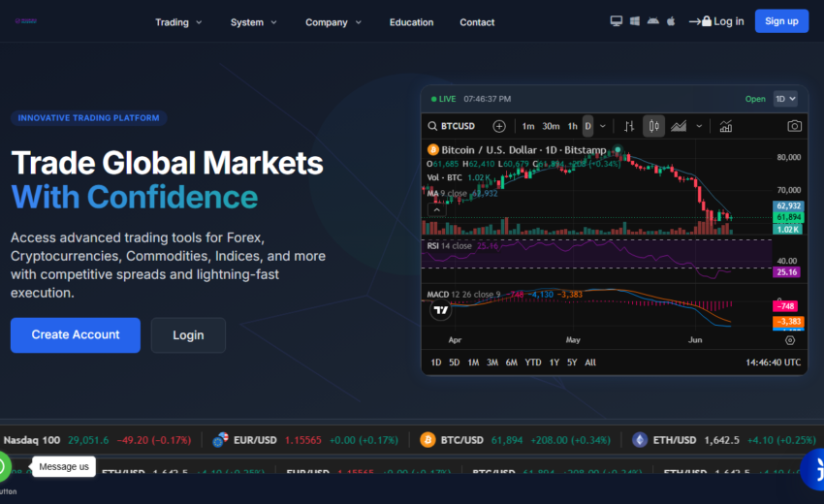The width and height of the screenshot is (824, 504).
Task: Open chart settings gear icon
Action: tap(789, 340)
